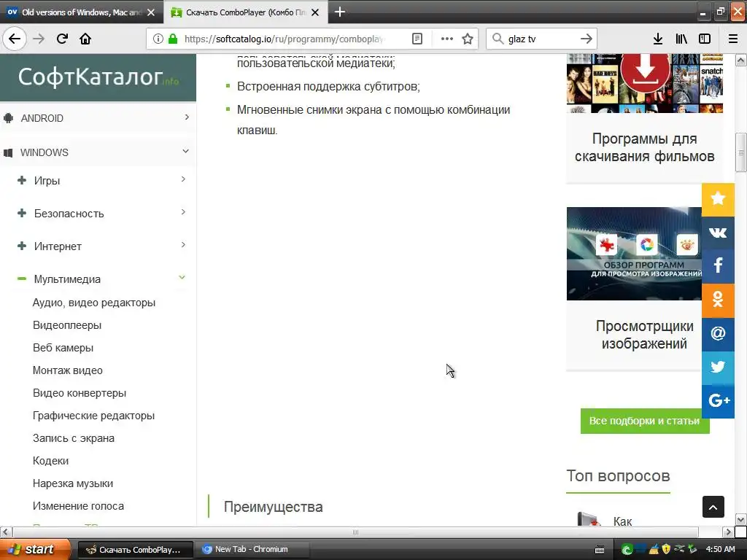Click the vertical scrollbar thumb
The image size is (747, 560).
tap(741, 152)
